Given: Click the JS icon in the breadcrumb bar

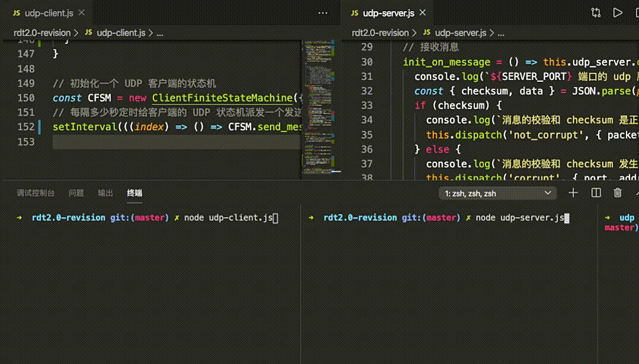Looking at the screenshot, I should [x=87, y=33].
